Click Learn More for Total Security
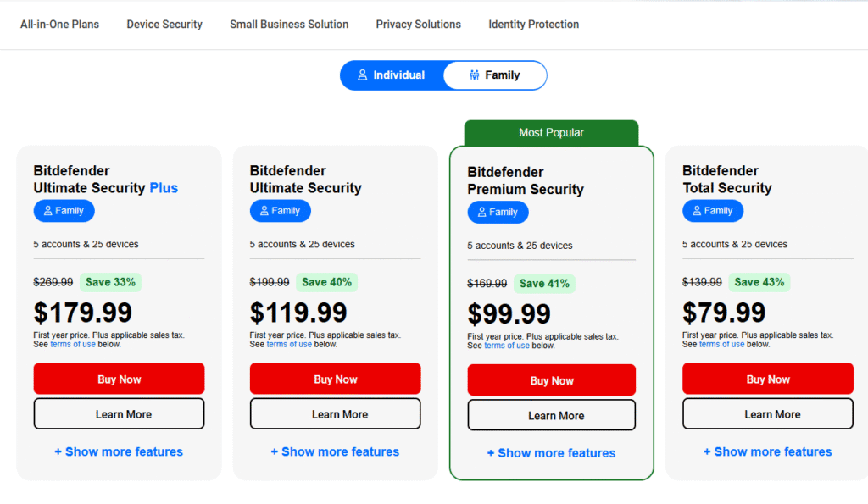 (x=767, y=414)
